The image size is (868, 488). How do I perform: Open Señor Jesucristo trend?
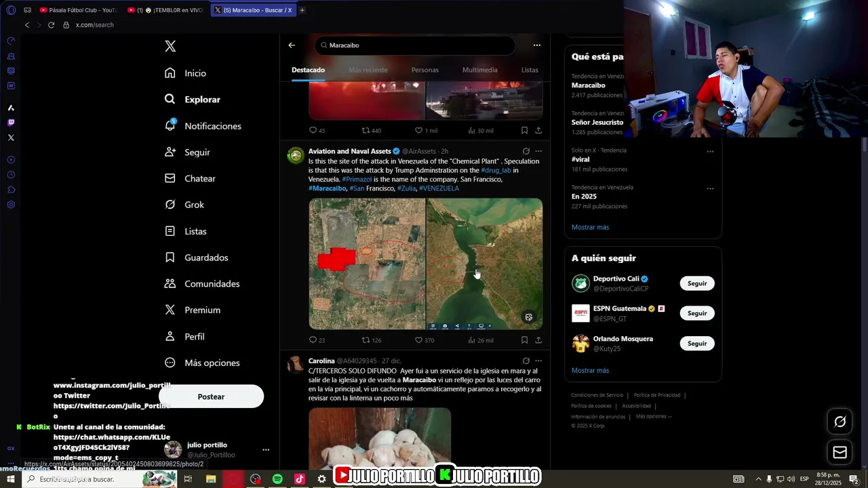(x=597, y=123)
